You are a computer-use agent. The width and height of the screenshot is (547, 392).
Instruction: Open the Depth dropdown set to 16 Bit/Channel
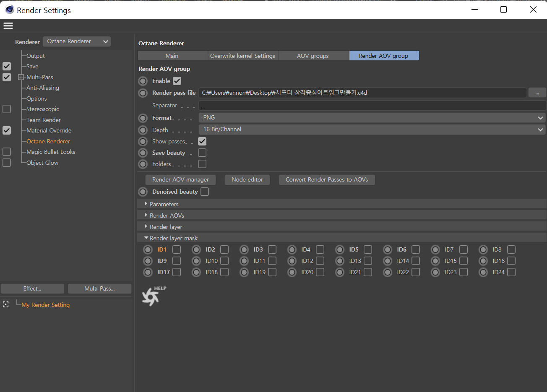372,130
